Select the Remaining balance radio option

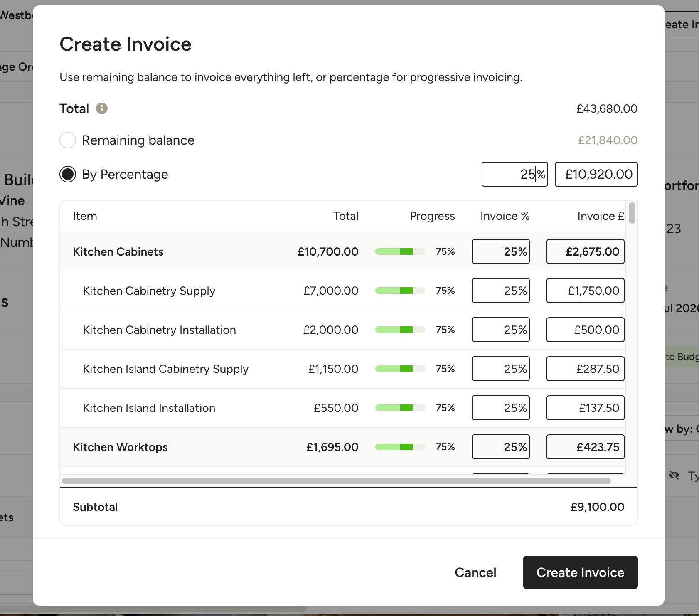(68, 140)
